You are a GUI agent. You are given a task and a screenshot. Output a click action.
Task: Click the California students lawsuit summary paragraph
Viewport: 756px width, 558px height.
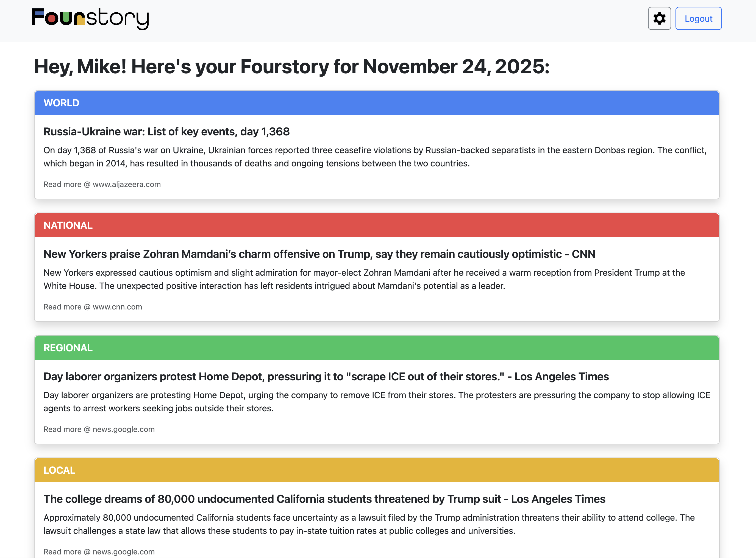[x=369, y=524]
